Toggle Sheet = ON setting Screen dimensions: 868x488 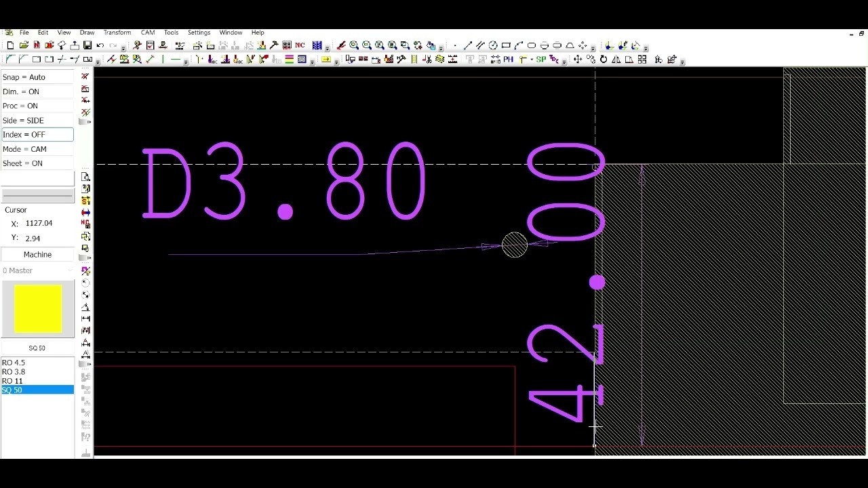37,163
